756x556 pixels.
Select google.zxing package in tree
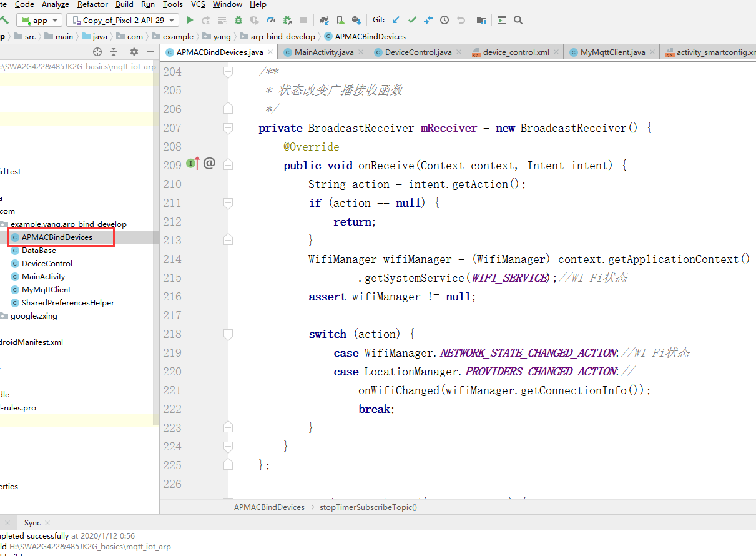(34, 315)
